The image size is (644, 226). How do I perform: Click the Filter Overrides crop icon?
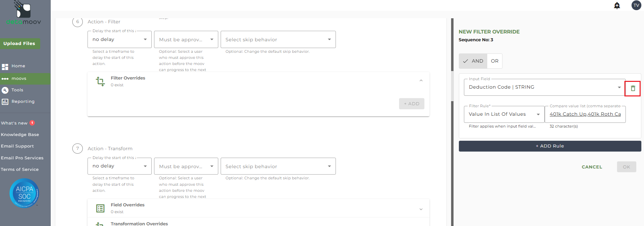(x=100, y=81)
